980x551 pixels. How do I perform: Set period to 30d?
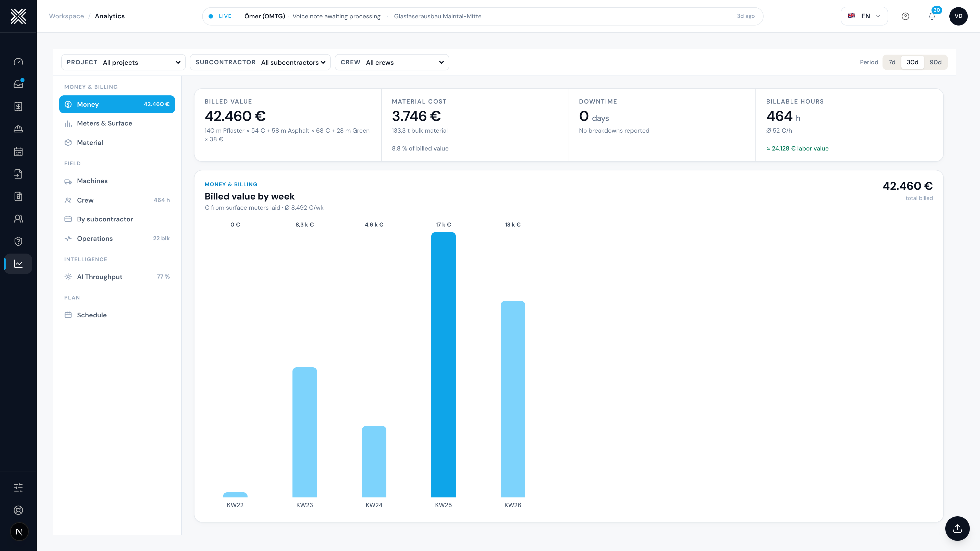pyautogui.click(x=912, y=62)
